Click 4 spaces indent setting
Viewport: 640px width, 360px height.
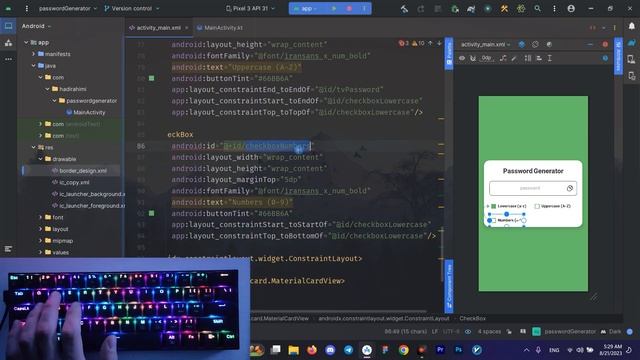click(x=489, y=332)
